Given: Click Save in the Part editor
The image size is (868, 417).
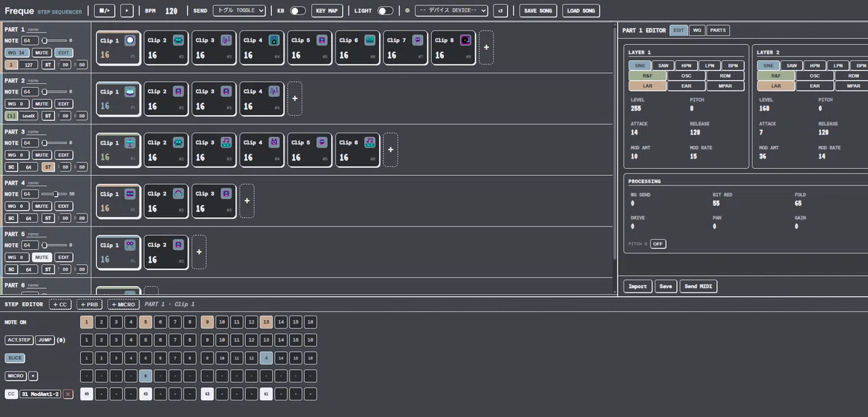Looking at the screenshot, I should coord(665,287).
